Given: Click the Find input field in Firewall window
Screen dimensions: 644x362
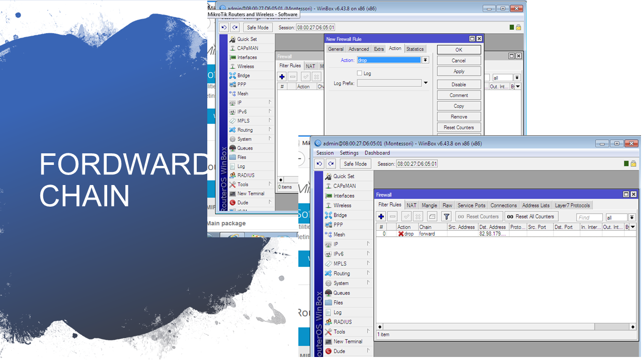Looking at the screenshot, I should tap(589, 218).
